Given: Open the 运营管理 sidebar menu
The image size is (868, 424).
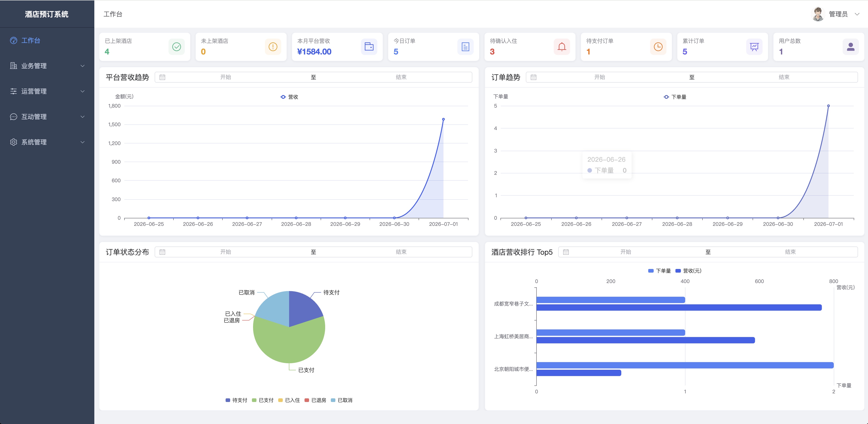Looking at the screenshot, I should [x=47, y=91].
